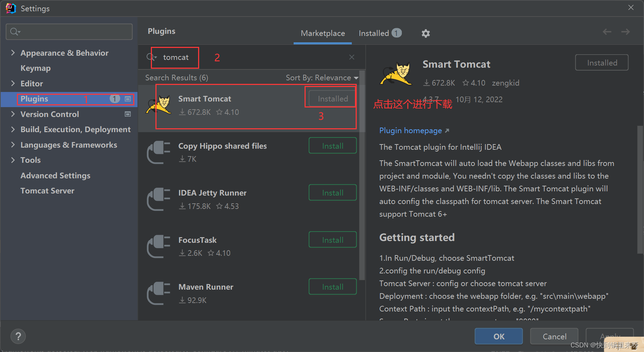644x352 pixels.
Task: Close the Settings dialog with X
Action: click(631, 8)
